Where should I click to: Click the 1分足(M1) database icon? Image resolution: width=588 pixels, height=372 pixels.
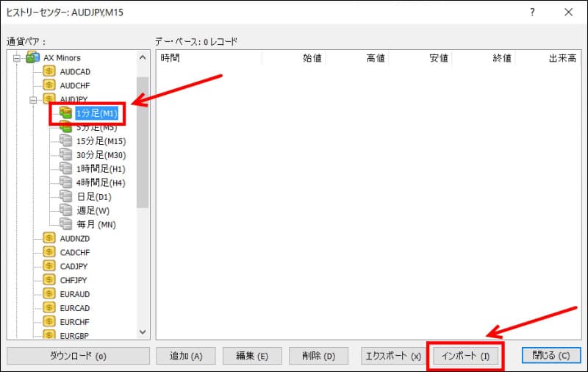click(65, 113)
